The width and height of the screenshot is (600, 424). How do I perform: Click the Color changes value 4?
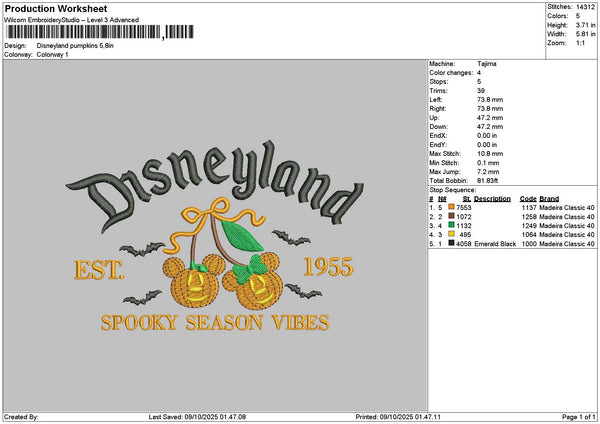pos(479,73)
